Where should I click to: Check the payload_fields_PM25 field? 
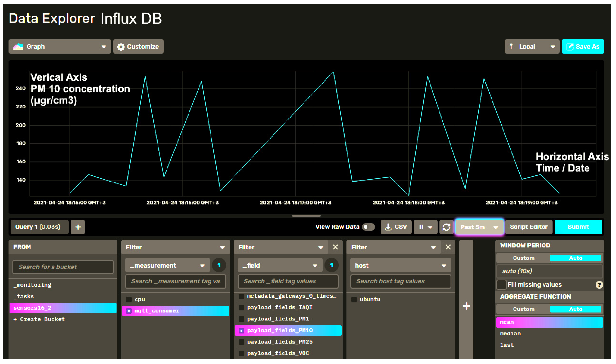(x=242, y=342)
